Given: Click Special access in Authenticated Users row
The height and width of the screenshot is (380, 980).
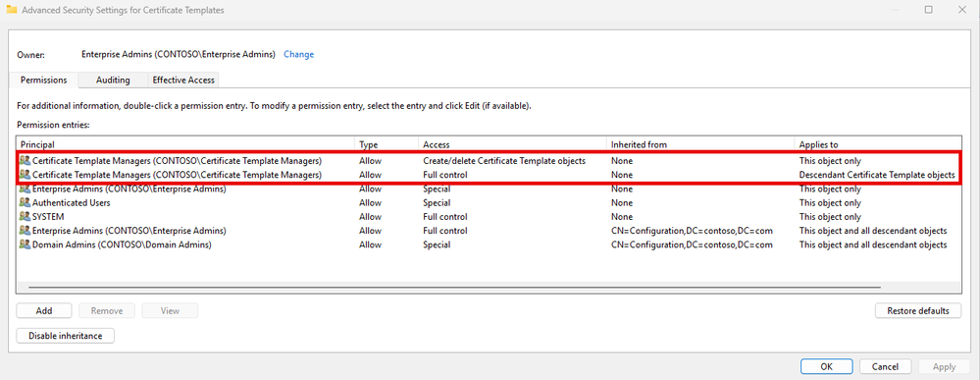Looking at the screenshot, I should 436,203.
